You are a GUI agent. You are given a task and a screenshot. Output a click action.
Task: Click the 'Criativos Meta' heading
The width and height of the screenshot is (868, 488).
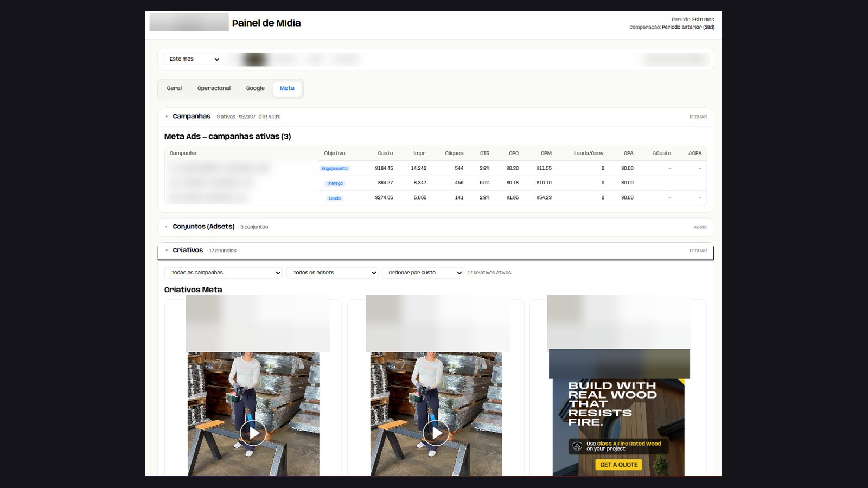pos(193,290)
